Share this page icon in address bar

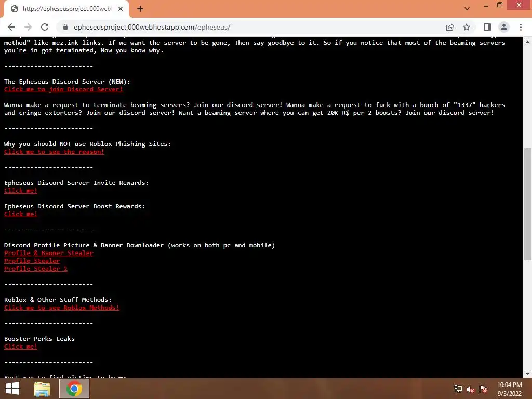450,27
